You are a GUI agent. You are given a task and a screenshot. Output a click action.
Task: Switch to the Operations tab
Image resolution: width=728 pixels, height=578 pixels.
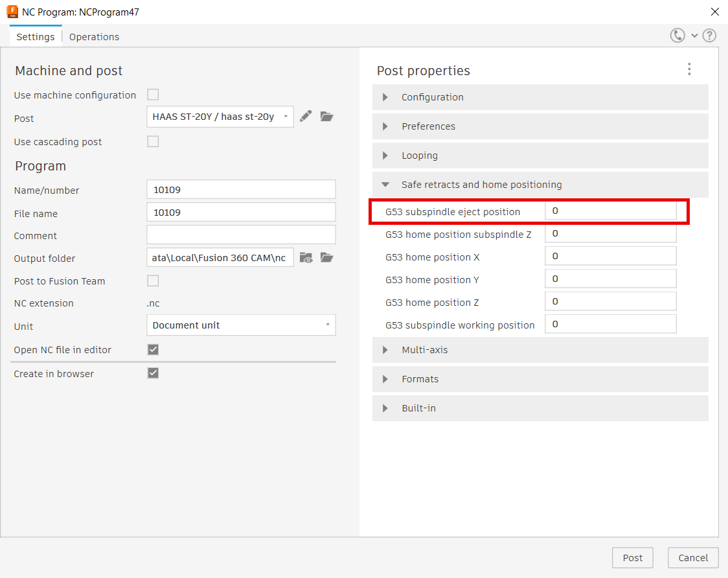click(x=94, y=37)
